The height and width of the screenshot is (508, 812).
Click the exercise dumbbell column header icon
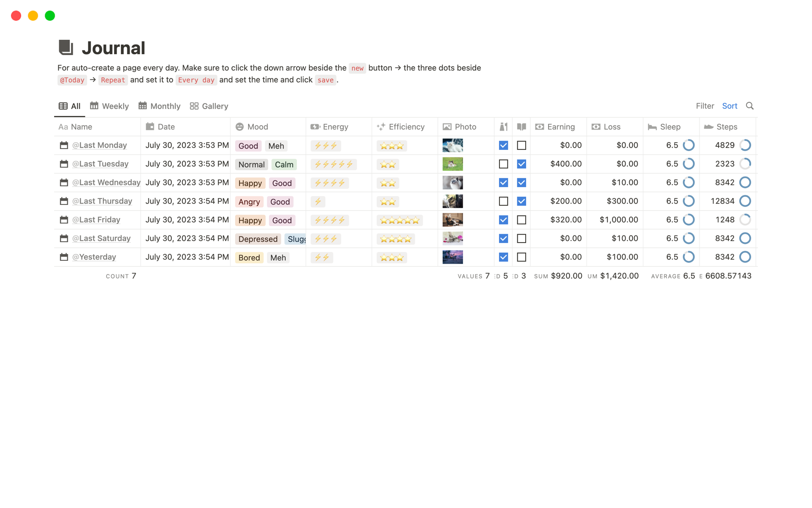pos(503,127)
